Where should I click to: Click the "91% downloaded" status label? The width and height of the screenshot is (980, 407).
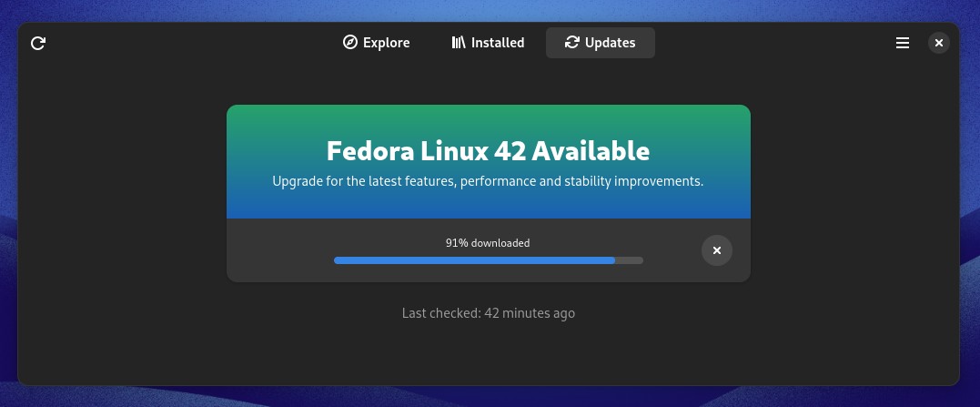coord(488,243)
